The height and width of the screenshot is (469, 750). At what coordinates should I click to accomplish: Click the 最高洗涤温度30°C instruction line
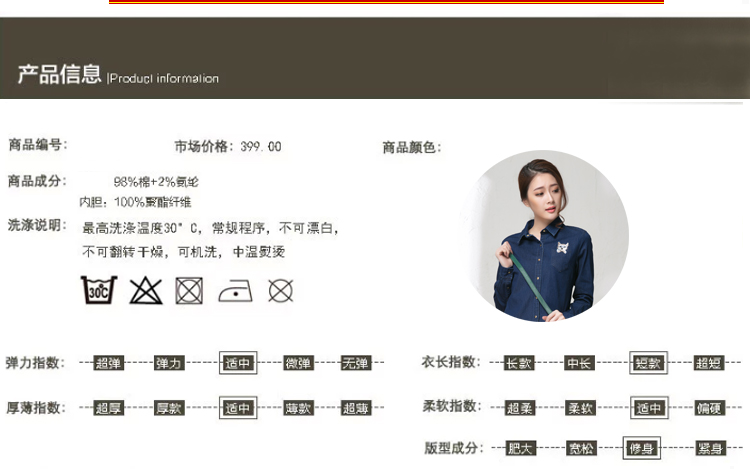coord(210,228)
